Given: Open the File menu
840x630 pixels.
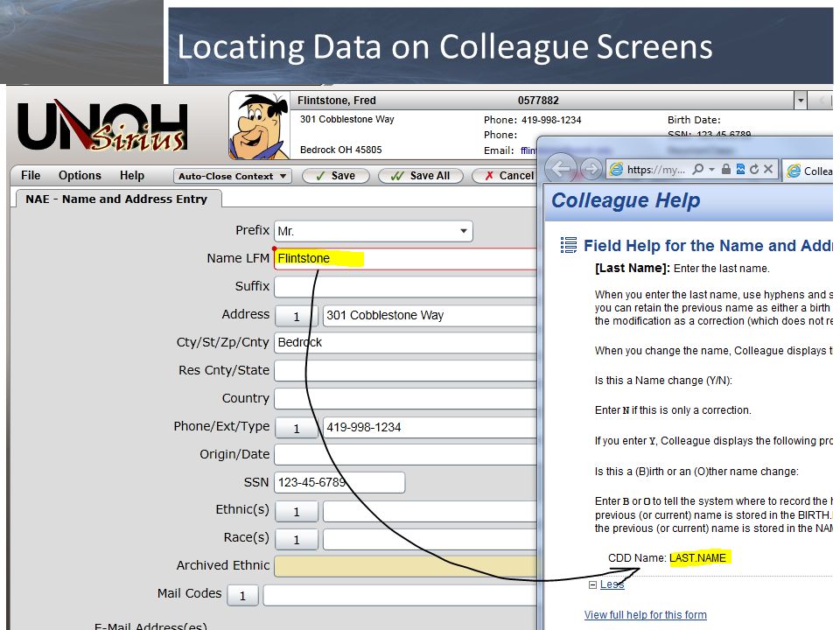Looking at the screenshot, I should [31, 175].
